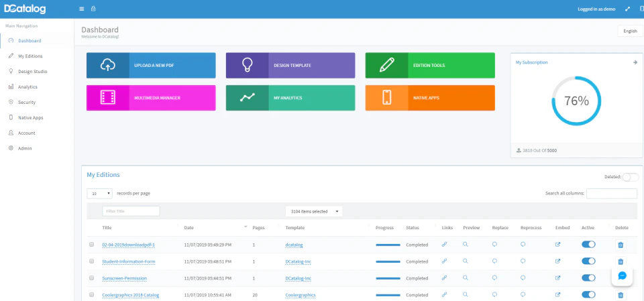Toggle Active switch for Coolergraphics 2018 Catalog
Screen dimensions: 644x301
point(588,294)
